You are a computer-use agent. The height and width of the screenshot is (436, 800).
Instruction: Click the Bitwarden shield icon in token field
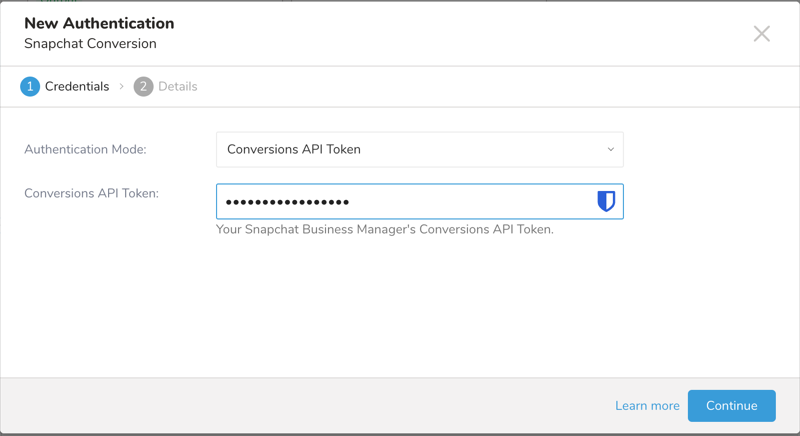pyautogui.click(x=606, y=201)
